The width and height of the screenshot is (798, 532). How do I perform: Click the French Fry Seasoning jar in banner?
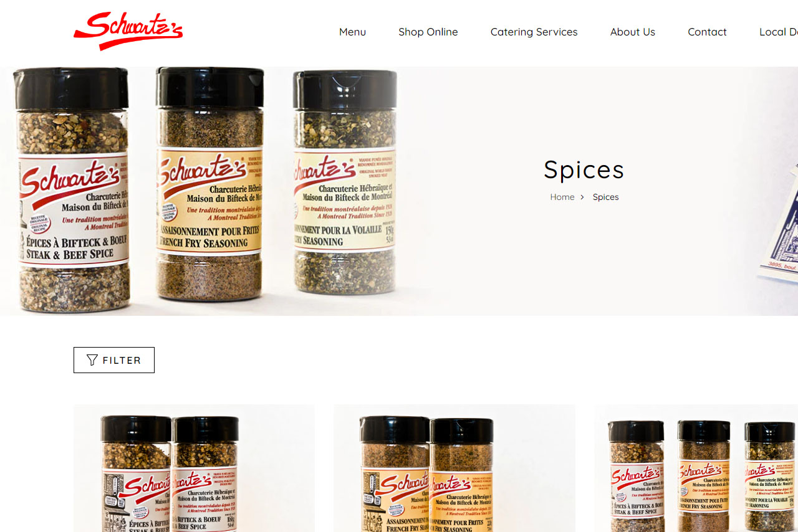pos(209,184)
